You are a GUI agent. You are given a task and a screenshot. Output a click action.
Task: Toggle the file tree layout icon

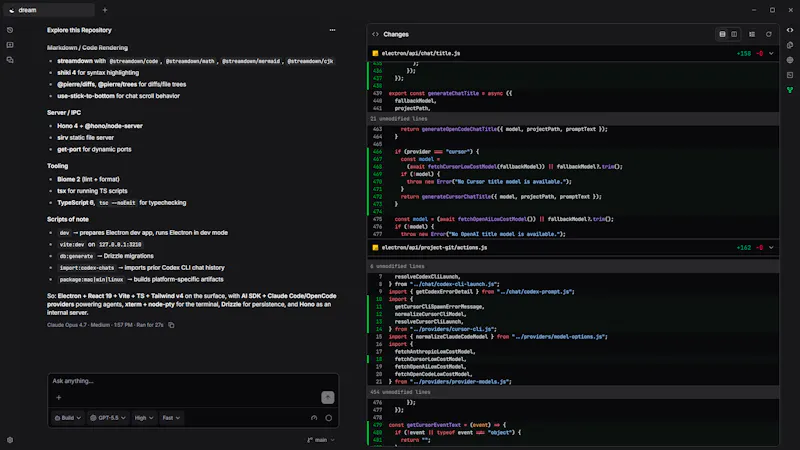point(752,34)
